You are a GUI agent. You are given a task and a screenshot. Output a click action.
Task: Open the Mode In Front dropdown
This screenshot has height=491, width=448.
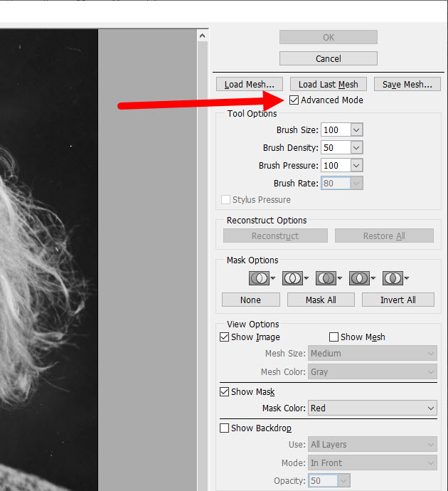373,463
